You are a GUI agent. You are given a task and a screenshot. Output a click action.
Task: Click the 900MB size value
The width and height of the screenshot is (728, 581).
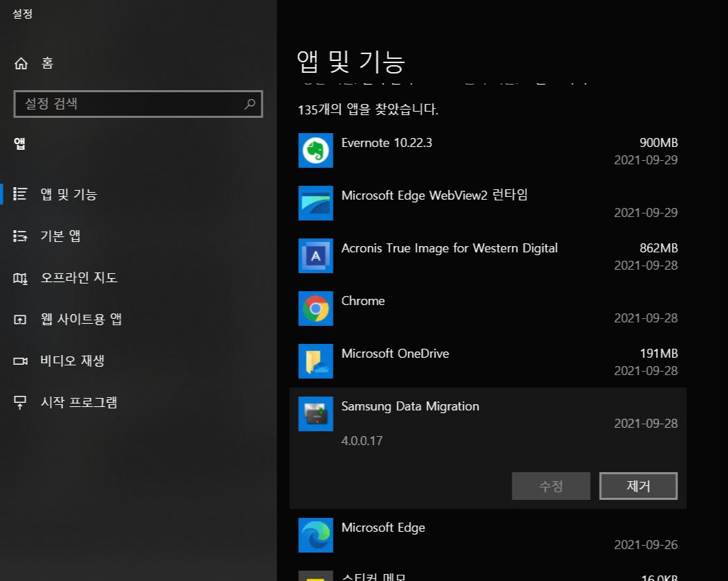(x=659, y=143)
